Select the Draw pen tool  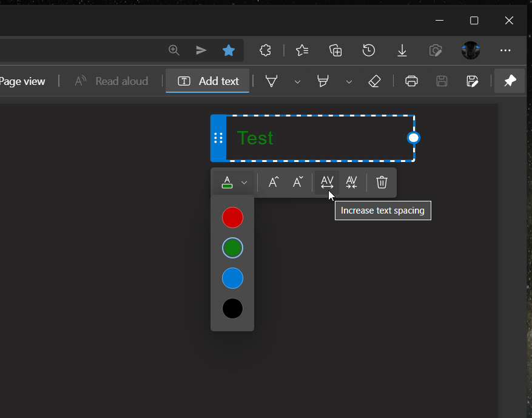click(x=271, y=81)
